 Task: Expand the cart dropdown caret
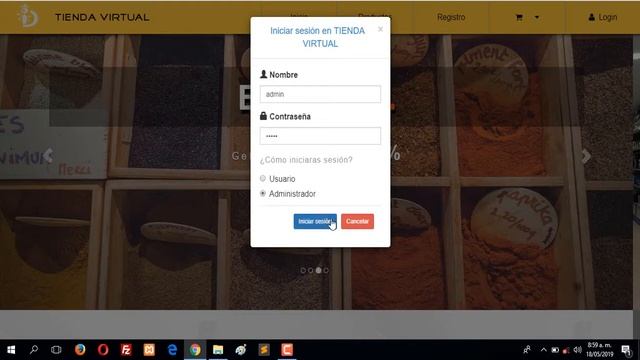[x=537, y=17]
